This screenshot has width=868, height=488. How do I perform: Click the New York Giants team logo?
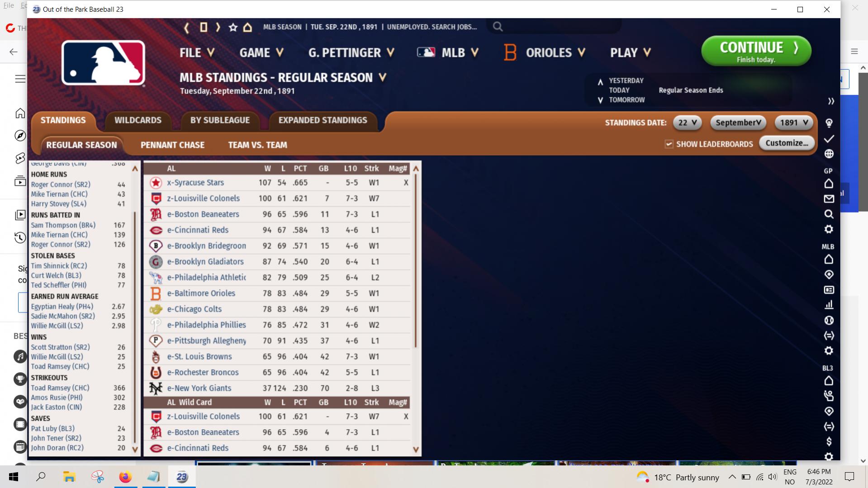156,389
